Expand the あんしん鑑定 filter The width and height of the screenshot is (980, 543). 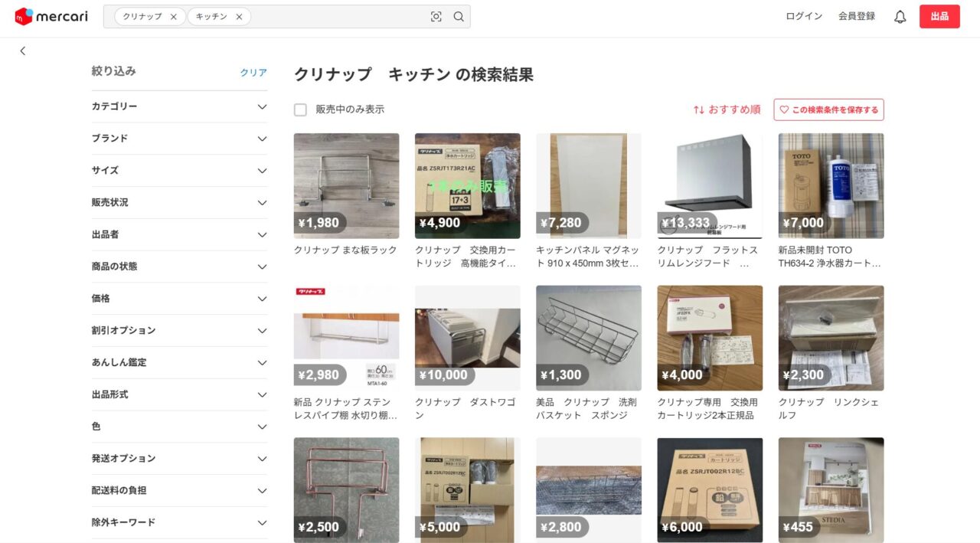pos(179,363)
